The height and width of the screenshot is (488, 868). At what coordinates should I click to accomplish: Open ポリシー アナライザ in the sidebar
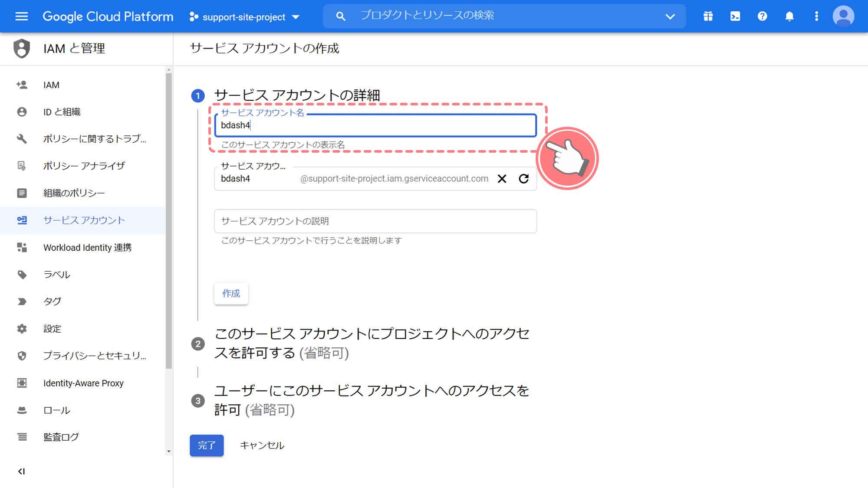pyautogui.click(x=82, y=166)
